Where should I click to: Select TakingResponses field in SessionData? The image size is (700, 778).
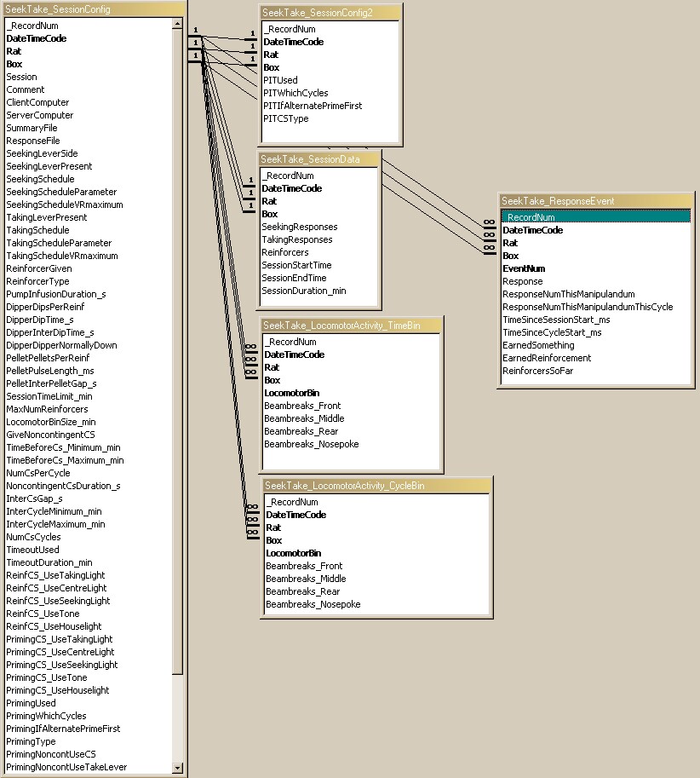[297, 239]
